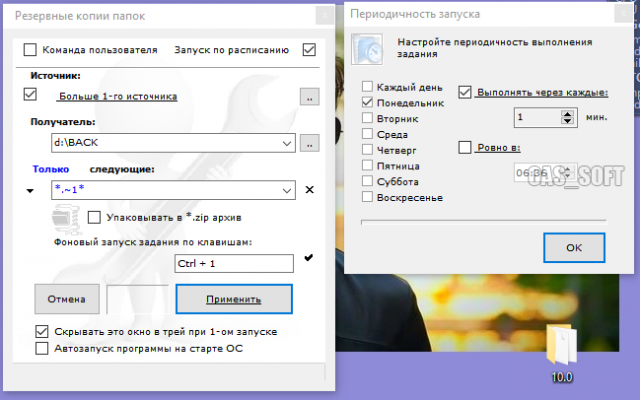
Task: Expand the d:\BACK destination dropdown
Action: (x=287, y=143)
